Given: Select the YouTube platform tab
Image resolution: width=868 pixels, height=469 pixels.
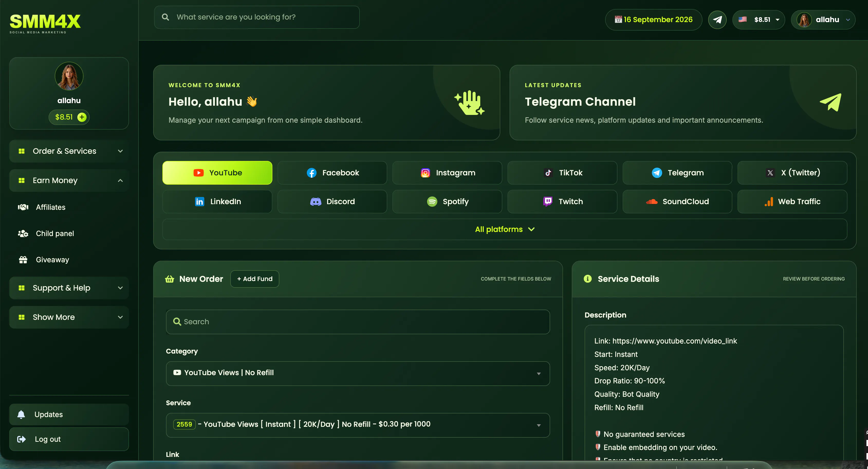Looking at the screenshot, I should pyautogui.click(x=217, y=173).
